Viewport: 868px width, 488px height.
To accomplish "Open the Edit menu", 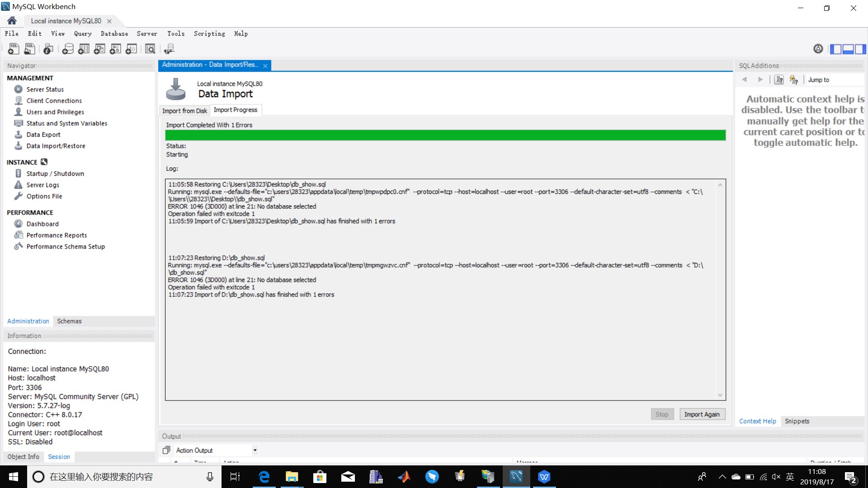I will pyautogui.click(x=35, y=33).
